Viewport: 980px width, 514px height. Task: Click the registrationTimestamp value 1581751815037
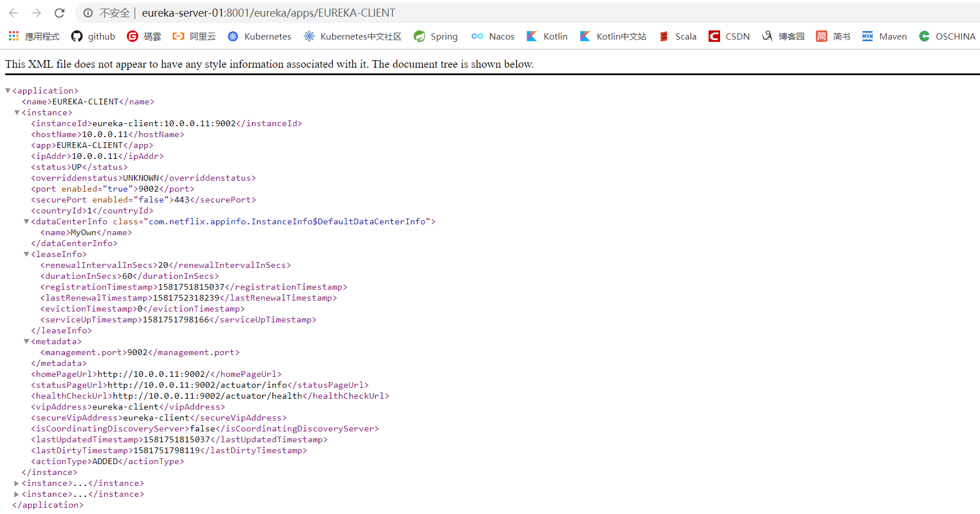coord(192,287)
